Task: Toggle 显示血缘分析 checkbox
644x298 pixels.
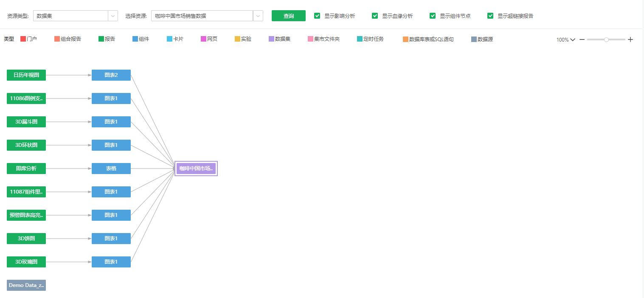Action: click(375, 16)
